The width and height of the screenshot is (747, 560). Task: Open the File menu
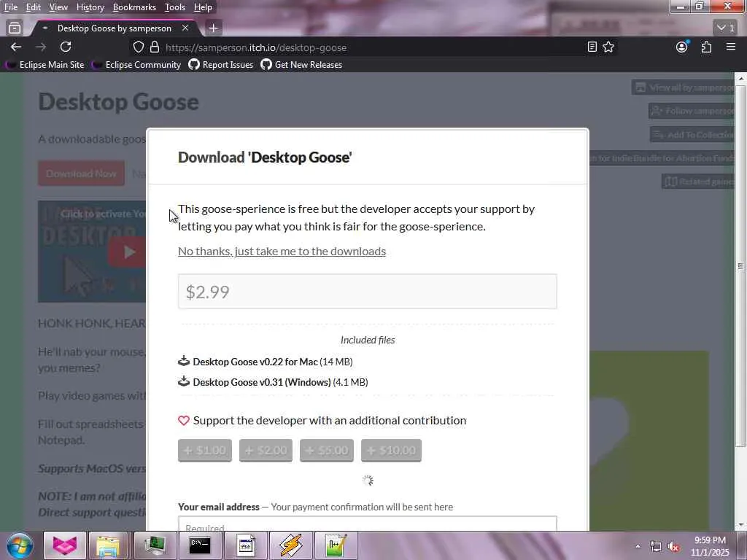click(x=10, y=7)
